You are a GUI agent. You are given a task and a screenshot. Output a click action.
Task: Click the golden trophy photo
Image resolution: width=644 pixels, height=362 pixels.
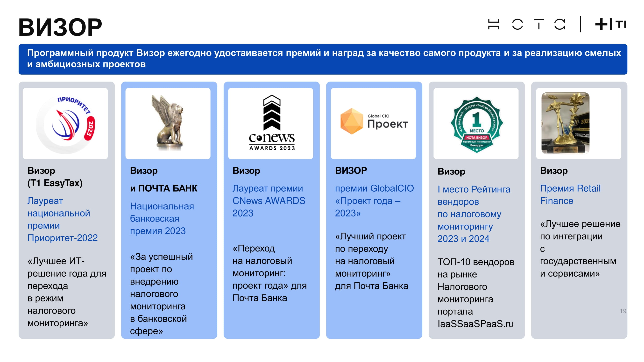(x=565, y=123)
